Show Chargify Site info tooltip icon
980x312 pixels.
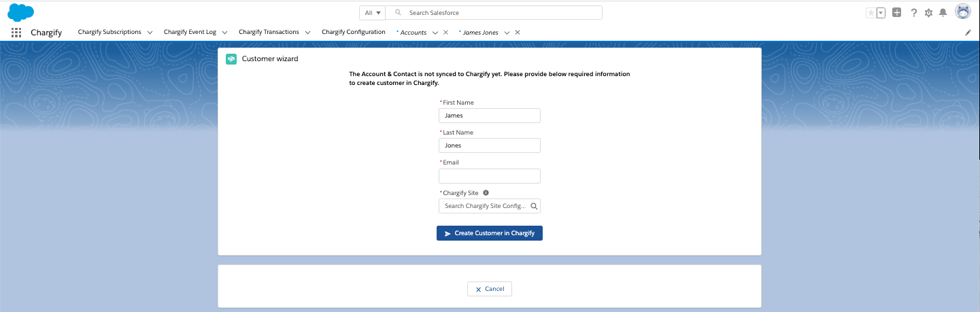click(486, 192)
